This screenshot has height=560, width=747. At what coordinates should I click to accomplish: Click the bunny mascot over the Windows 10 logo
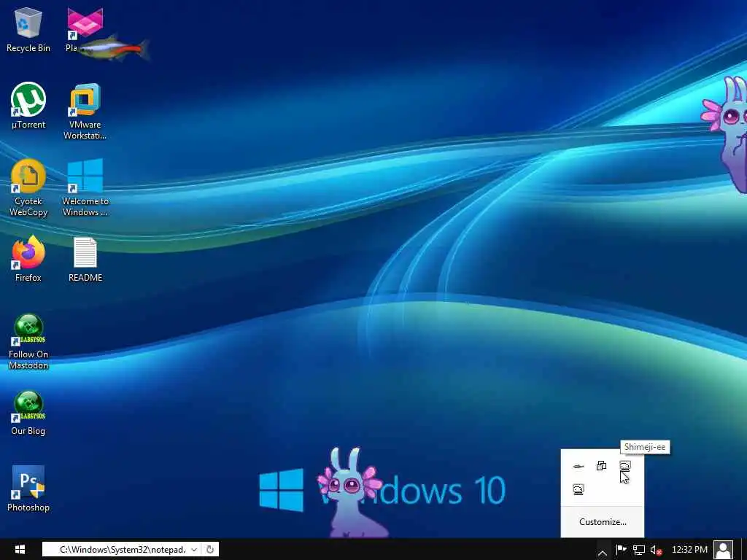pyautogui.click(x=351, y=493)
